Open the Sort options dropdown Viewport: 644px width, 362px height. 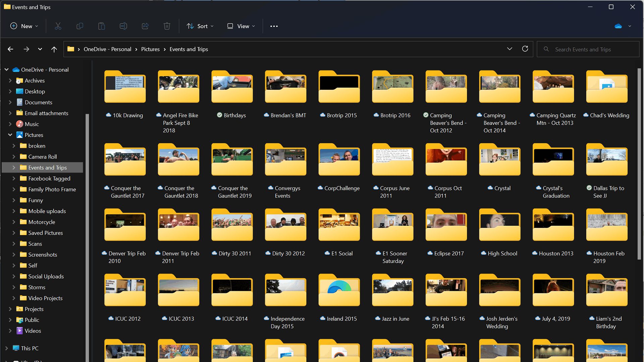[x=200, y=26]
